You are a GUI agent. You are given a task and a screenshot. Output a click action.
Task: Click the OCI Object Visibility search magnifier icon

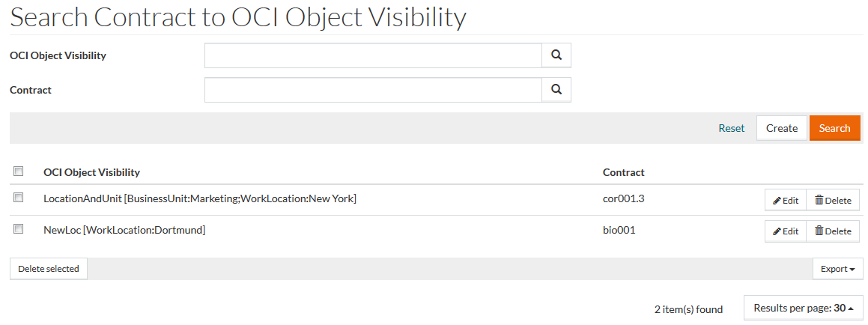[x=556, y=55]
